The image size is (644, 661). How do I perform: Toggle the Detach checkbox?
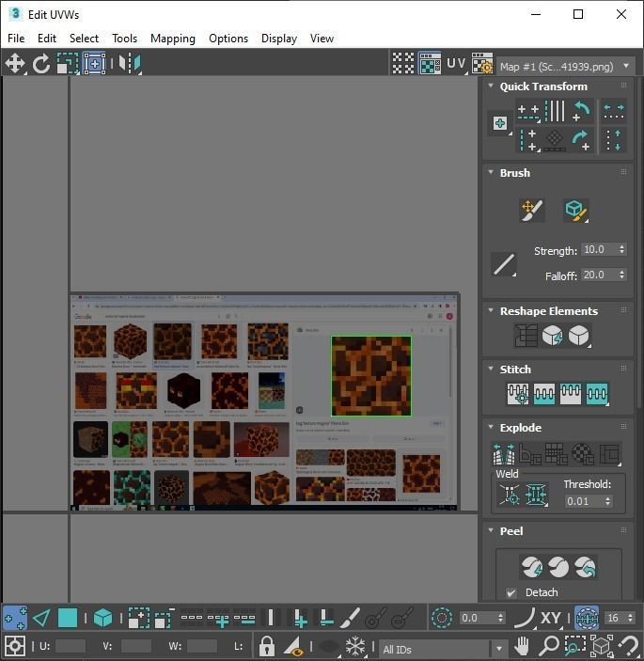tap(511, 592)
